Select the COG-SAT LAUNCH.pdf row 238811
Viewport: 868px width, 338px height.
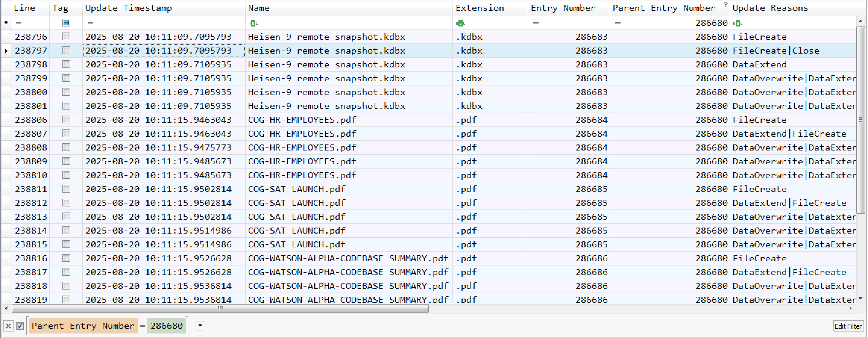(297, 189)
